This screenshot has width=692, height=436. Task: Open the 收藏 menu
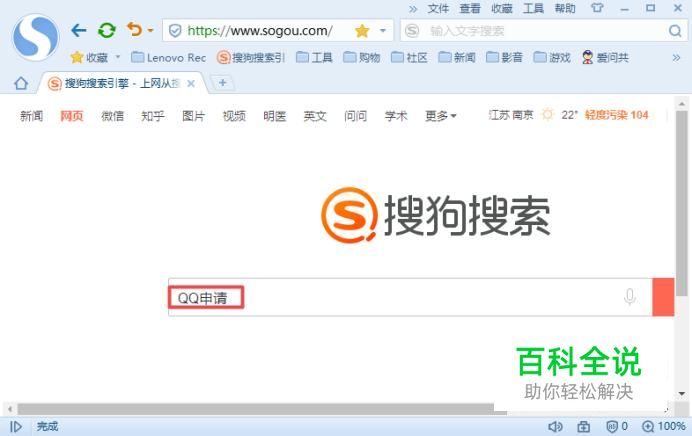[x=502, y=8]
